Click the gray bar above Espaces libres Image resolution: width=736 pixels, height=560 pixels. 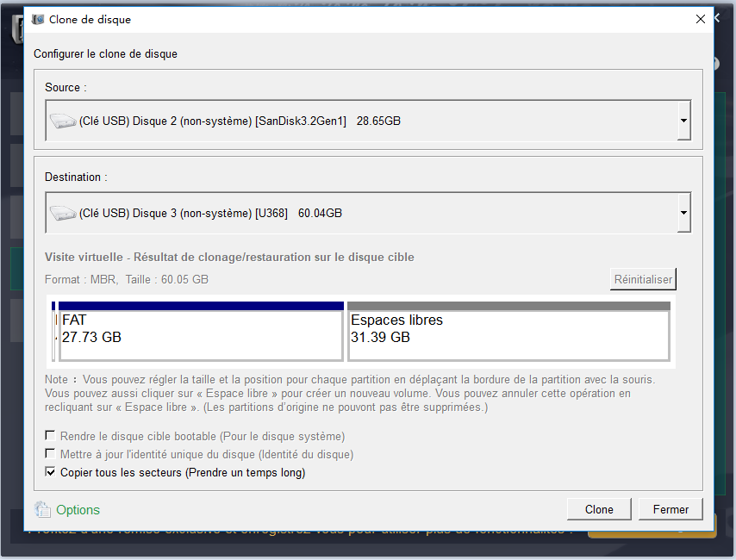[x=508, y=306]
